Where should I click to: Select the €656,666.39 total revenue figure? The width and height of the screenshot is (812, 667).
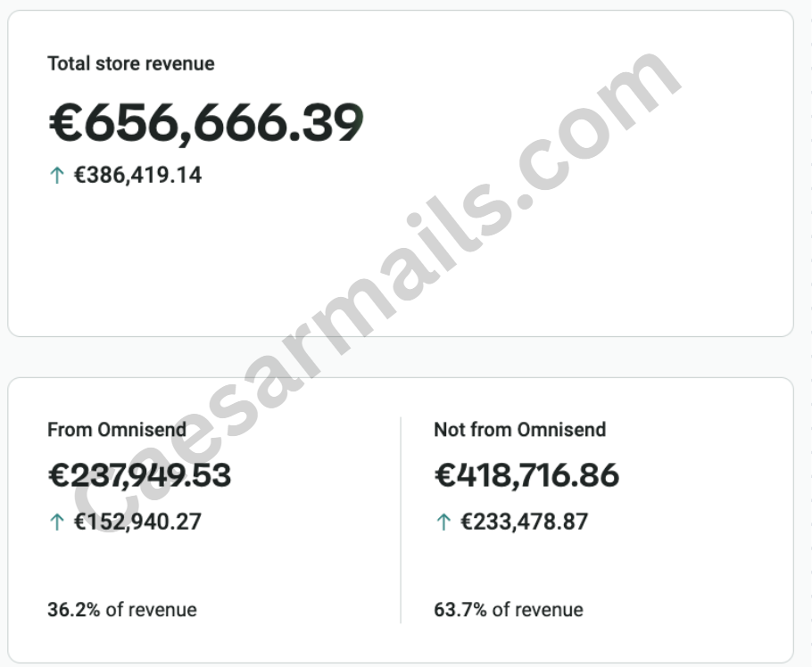point(205,123)
